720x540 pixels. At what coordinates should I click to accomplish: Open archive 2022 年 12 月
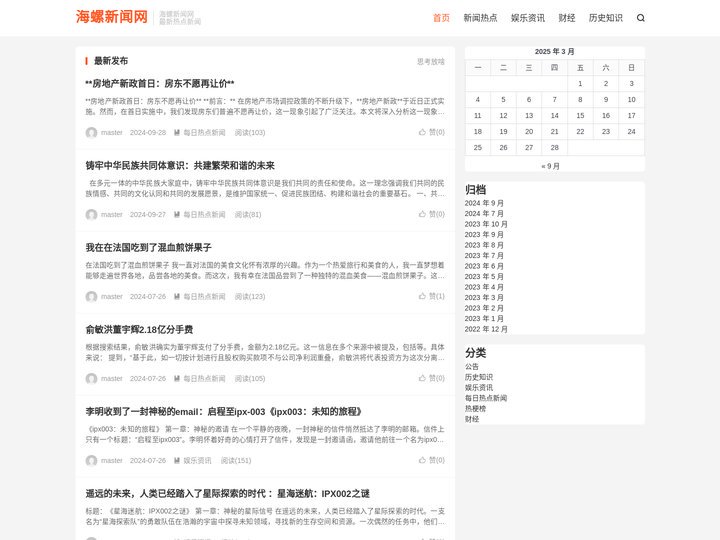point(486,329)
